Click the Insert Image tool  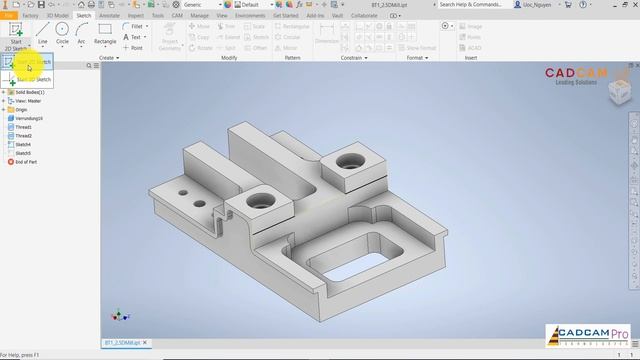[x=471, y=26]
